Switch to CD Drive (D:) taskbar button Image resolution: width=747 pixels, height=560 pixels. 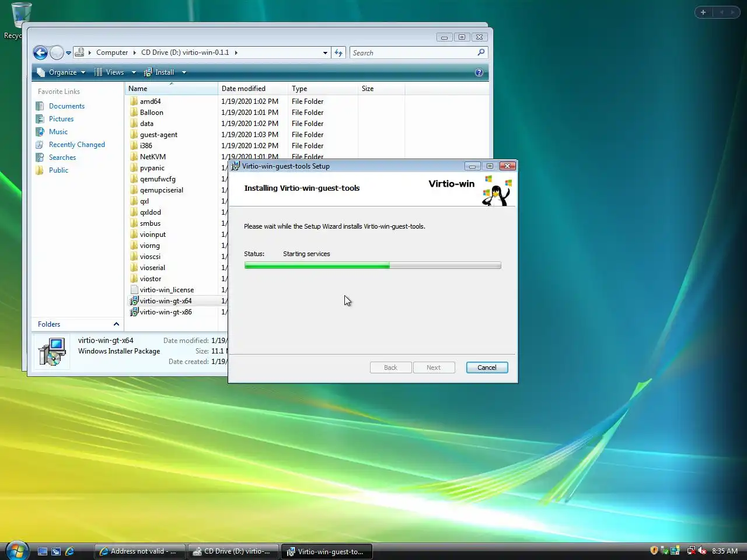(x=233, y=551)
